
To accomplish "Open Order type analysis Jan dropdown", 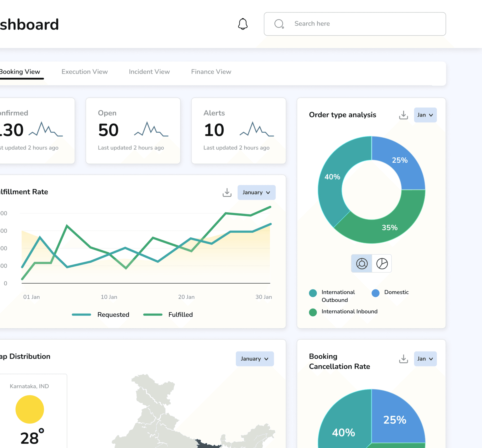I will (x=425, y=115).
